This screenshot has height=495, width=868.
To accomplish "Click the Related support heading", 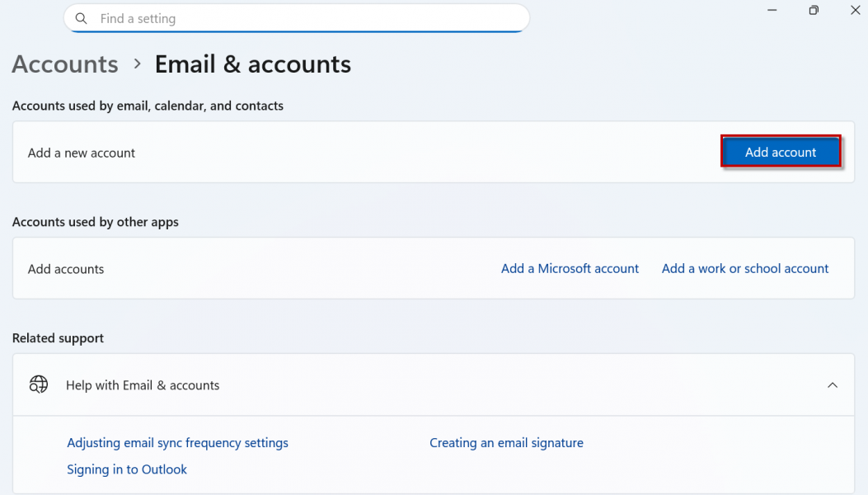I will pos(58,338).
